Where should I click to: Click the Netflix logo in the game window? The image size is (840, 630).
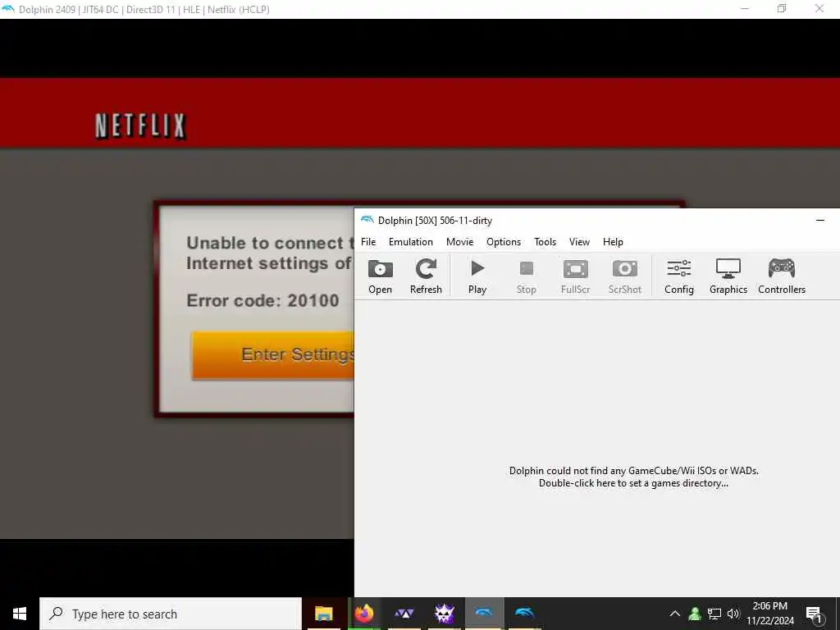point(140,126)
